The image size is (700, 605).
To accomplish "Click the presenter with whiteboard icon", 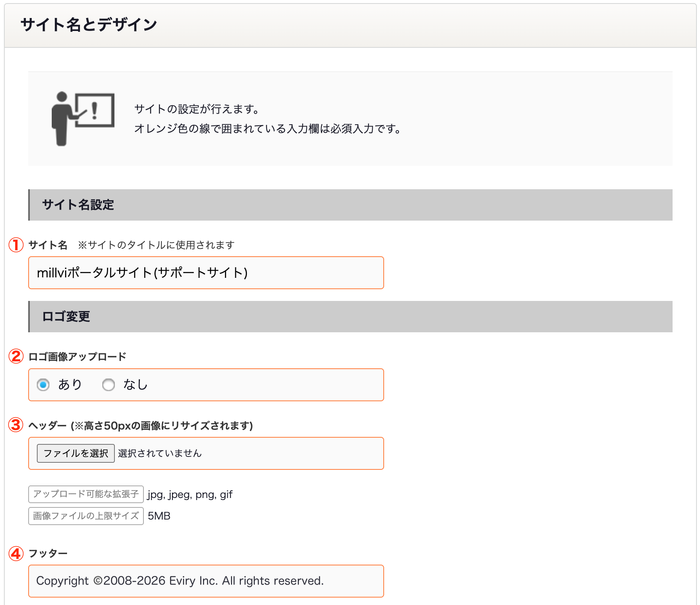I will 83,119.
